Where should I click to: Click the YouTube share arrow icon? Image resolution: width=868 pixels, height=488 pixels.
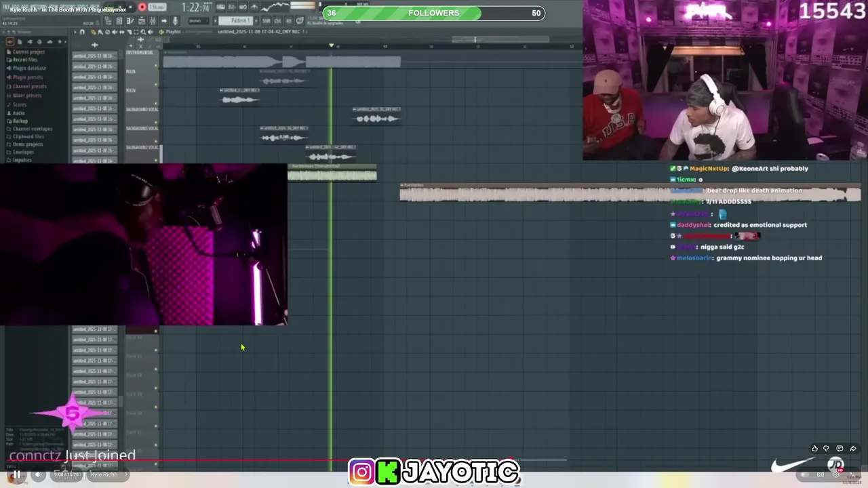(x=853, y=448)
